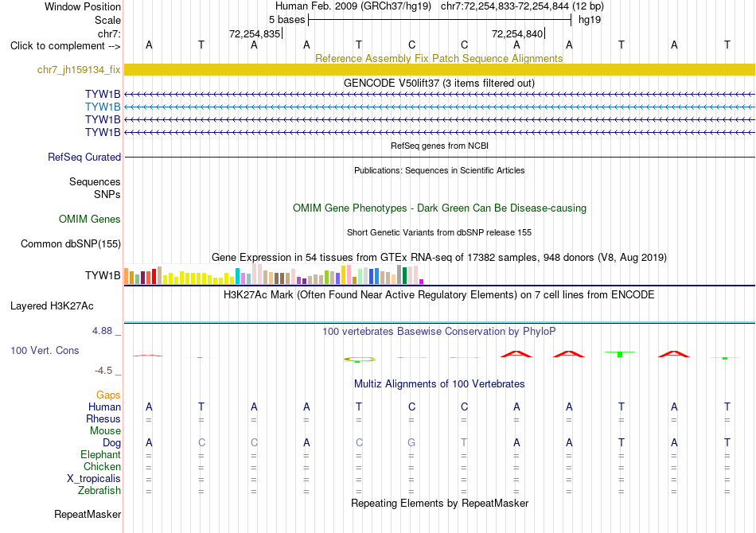The image size is (756, 533).
Task: Click the cyan bar in the GTEx chart
Action: click(237, 276)
